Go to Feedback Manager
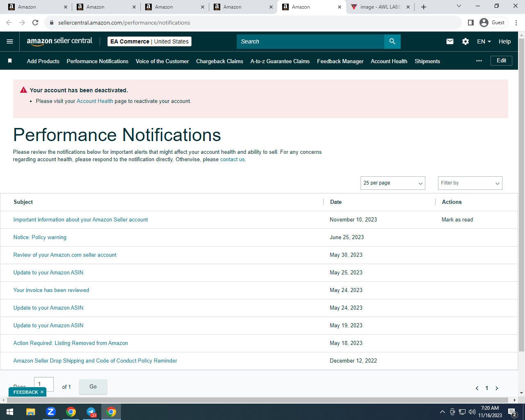The image size is (525, 420). coord(340,61)
